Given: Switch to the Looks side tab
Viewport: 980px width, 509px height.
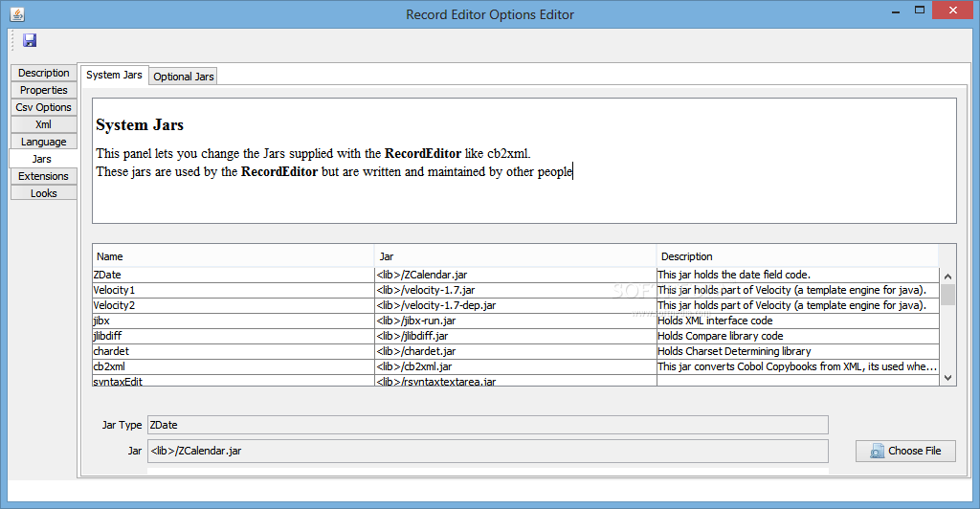Looking at the screenshot, I should [x=43, y=193].
